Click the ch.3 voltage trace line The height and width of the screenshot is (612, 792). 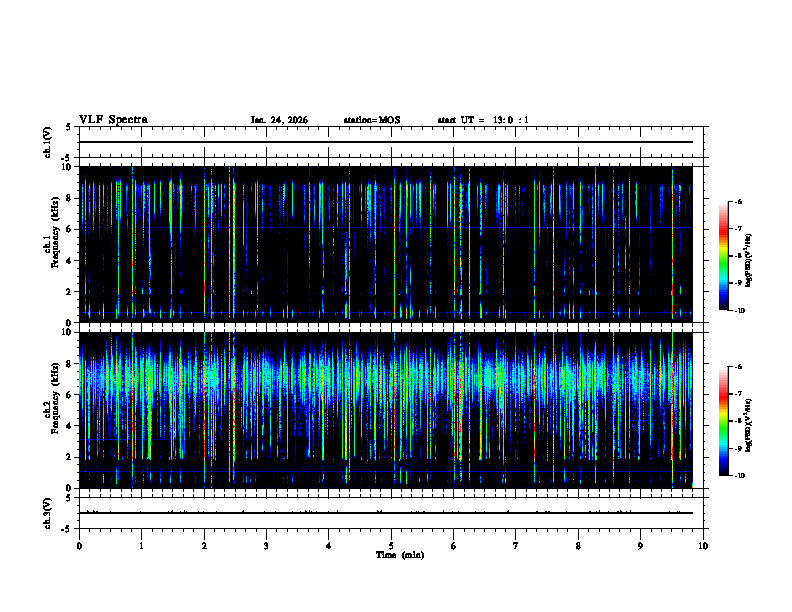386,513
